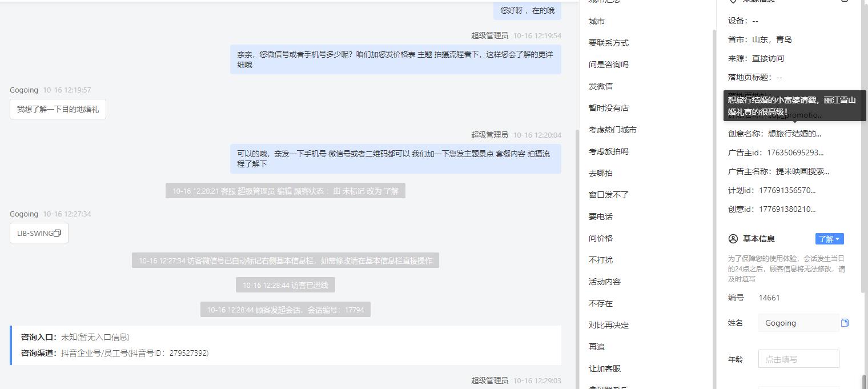Image resolution: width=868 pixels, height=389 pixels.
Task: Pick the 再追 quick reply
Action: [x=597, y=347]
